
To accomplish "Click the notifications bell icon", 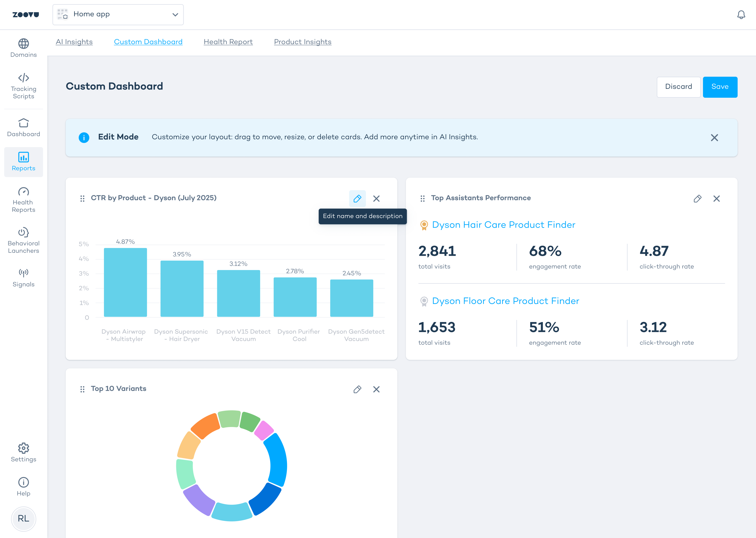I will point(741,15).
